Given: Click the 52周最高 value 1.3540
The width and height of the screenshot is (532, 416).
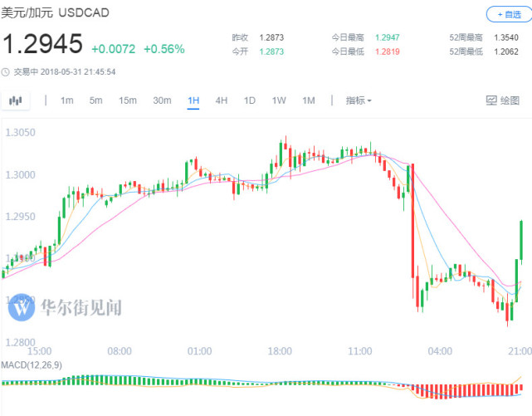Looking at the screenshot, I should coord(507,38).
